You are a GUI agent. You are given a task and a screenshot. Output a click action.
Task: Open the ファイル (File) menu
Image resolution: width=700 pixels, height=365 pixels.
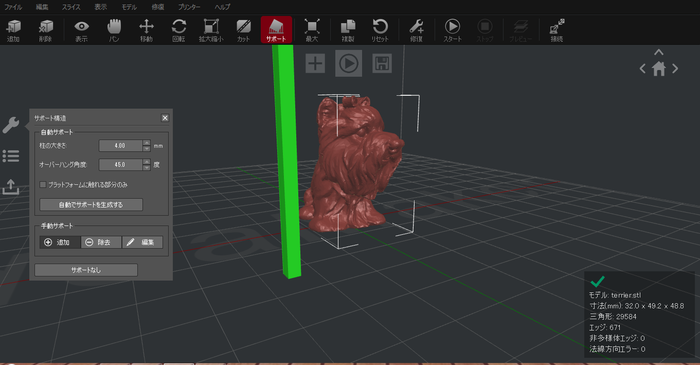coord(13,7)
